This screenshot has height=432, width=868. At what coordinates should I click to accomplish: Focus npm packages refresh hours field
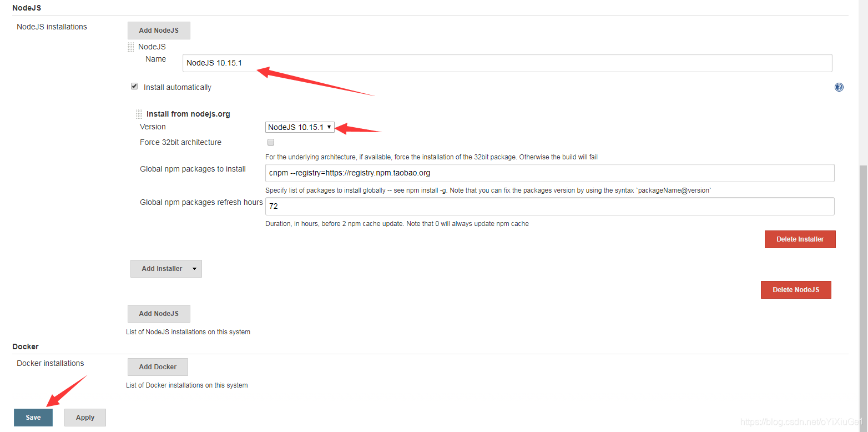point(550,206)
